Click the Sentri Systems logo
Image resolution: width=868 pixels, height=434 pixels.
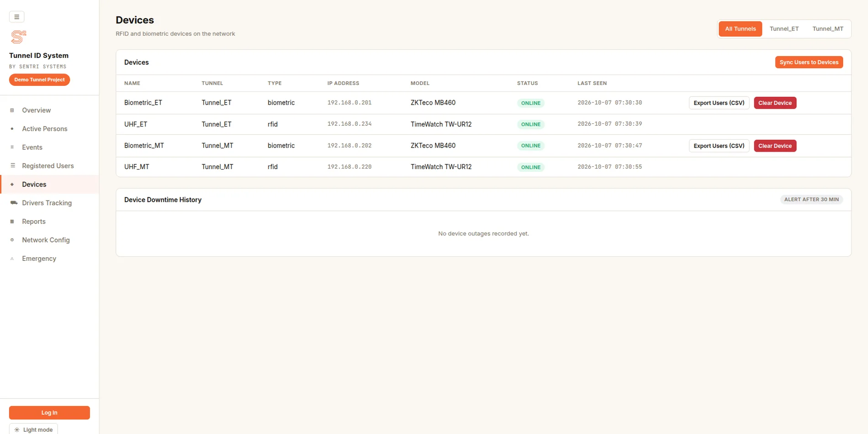pyautogui.click(x=18, y=37)
